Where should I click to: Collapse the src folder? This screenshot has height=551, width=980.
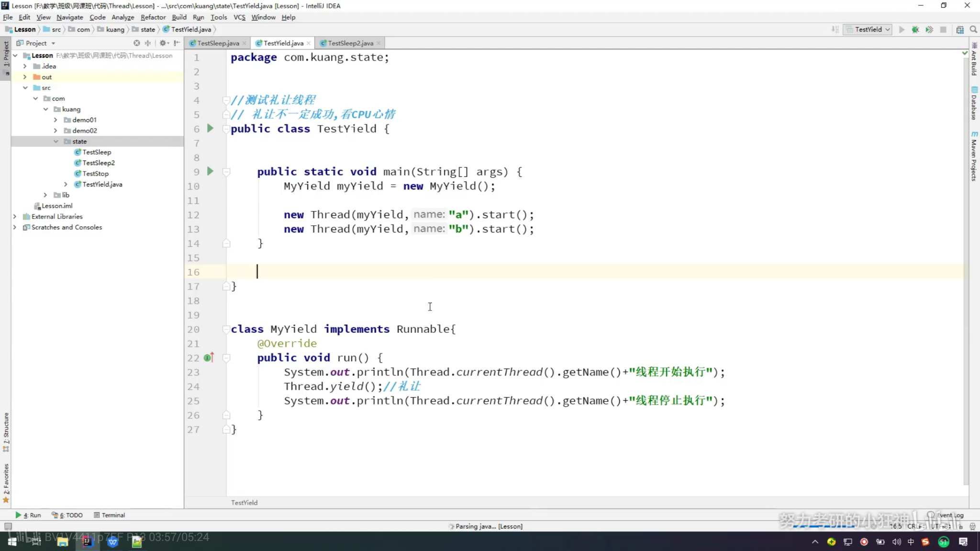(x=25, y=88)
